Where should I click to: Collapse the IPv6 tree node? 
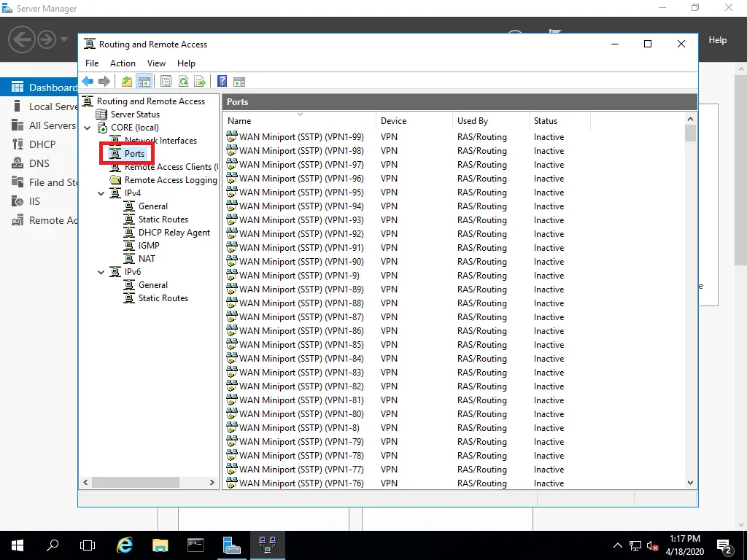click(x=101, y=272)
